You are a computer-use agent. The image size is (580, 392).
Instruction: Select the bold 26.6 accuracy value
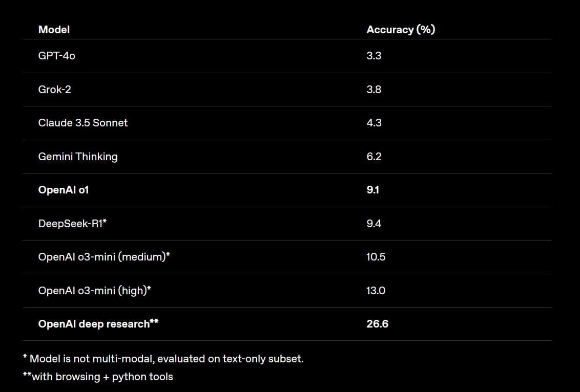pos(377,324)
